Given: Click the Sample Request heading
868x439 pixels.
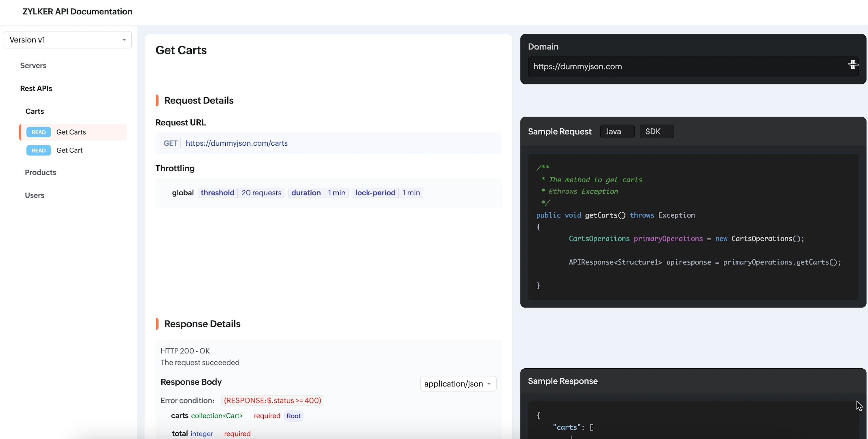Looking at the screenshot, I should point(560,132).
